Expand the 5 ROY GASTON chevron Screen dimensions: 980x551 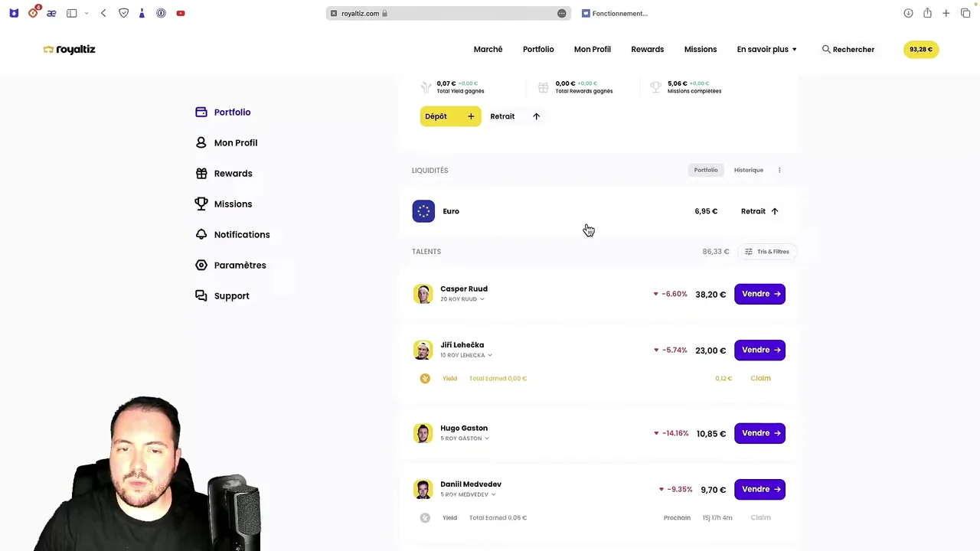487,439
